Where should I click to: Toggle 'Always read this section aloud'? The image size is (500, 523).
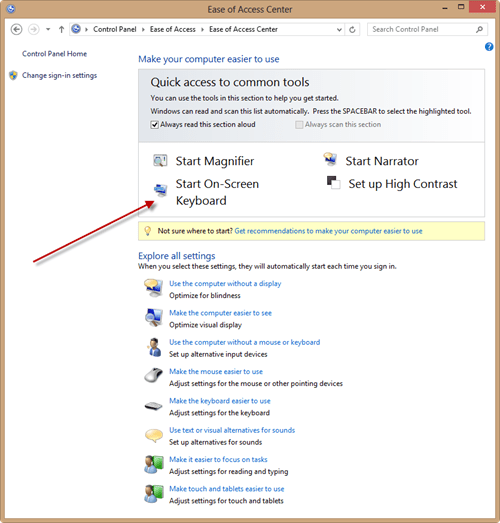154,125
